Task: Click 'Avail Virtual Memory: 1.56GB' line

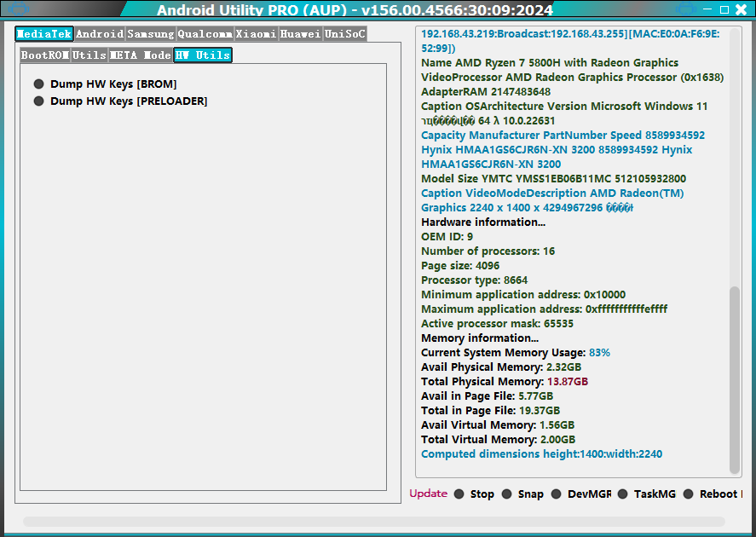Action: tap(498, 424)
